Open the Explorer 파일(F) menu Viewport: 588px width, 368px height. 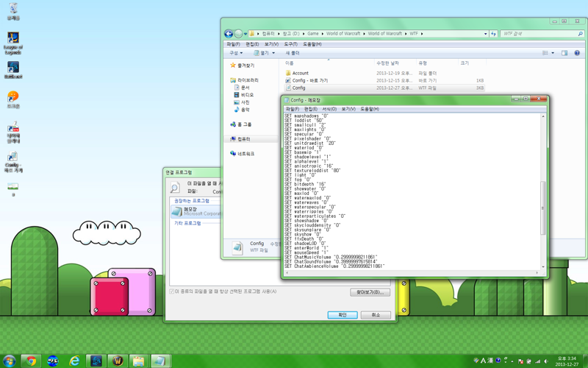click(x=233, y=44)
